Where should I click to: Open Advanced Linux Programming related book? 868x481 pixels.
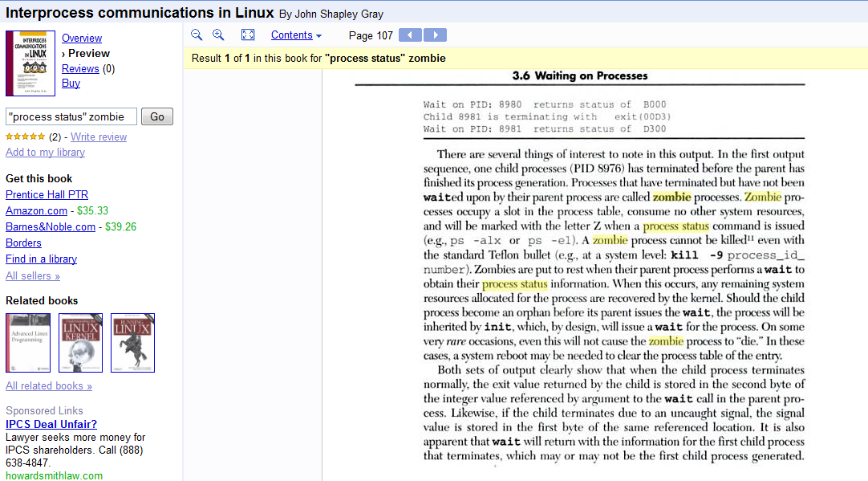(28, 343)
